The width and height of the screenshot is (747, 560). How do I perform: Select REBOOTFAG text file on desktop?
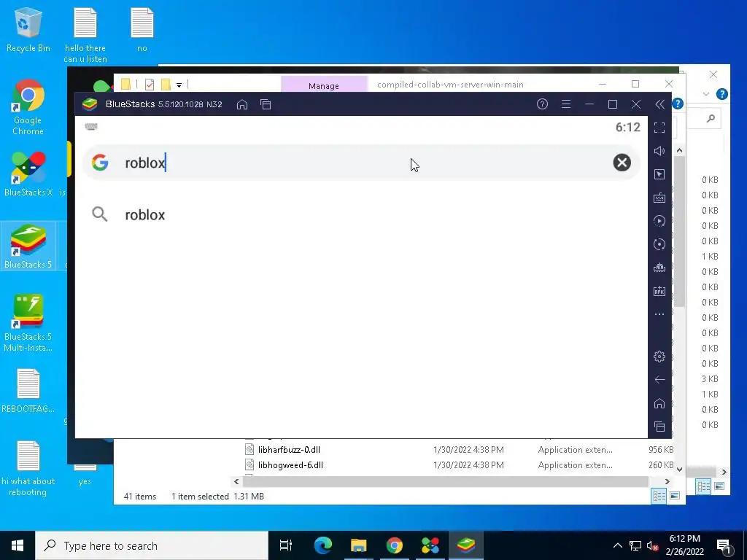click(x=28, y=391)
